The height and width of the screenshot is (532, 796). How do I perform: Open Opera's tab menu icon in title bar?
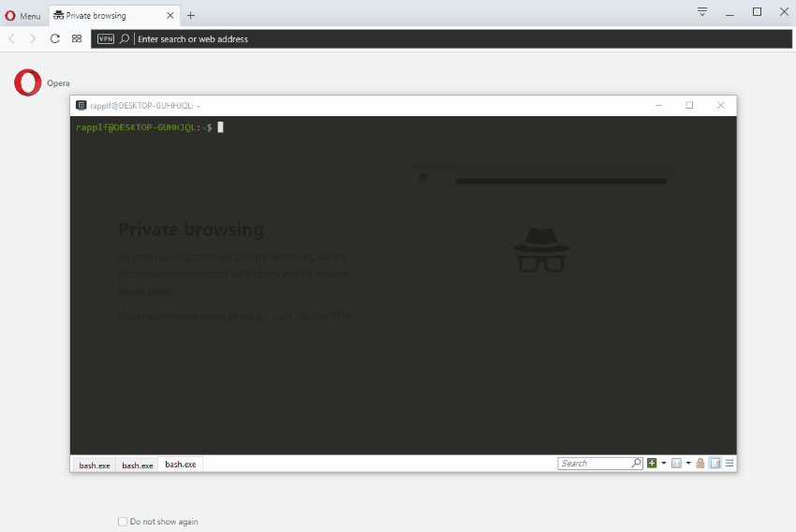[702, 11]
